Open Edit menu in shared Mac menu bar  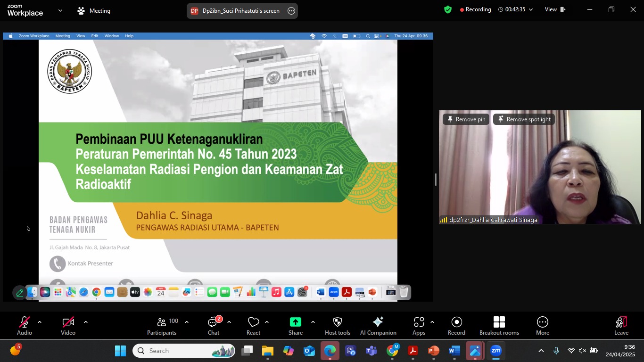(x=95, y=36)
